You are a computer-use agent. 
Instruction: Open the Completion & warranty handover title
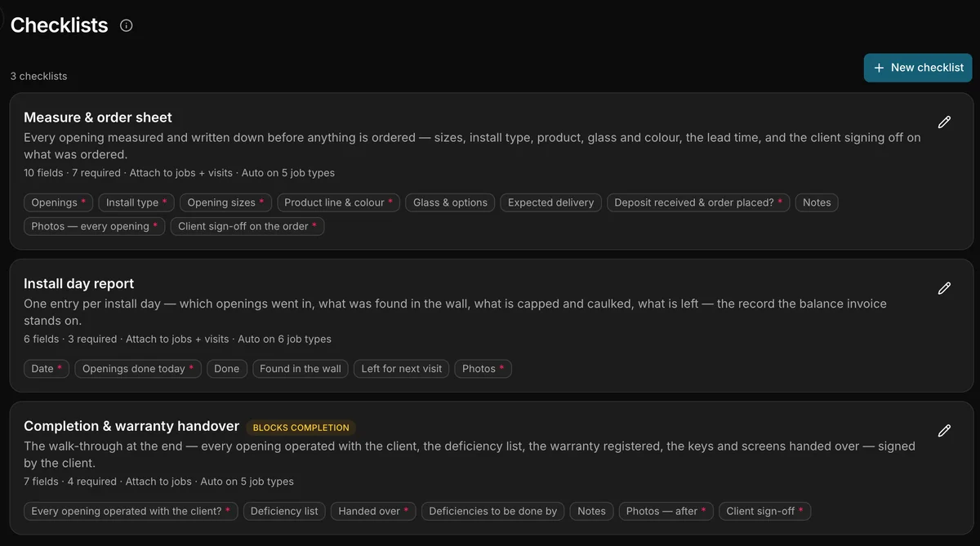[x=131, y=426]
